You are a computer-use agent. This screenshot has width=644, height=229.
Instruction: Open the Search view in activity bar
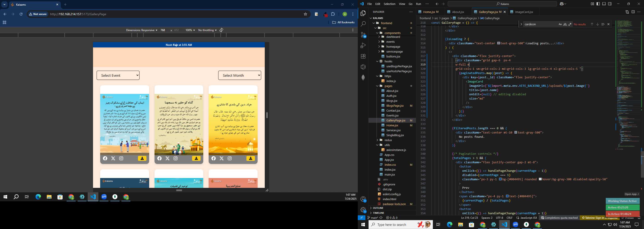coord(363,24)
